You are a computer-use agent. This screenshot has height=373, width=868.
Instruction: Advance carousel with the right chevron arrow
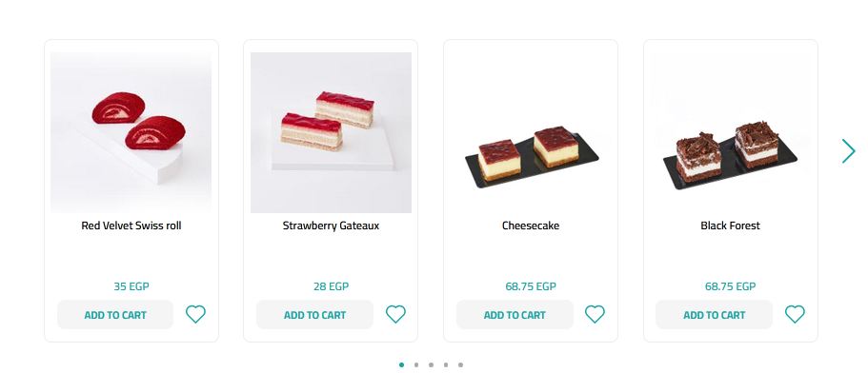point(848,151)
